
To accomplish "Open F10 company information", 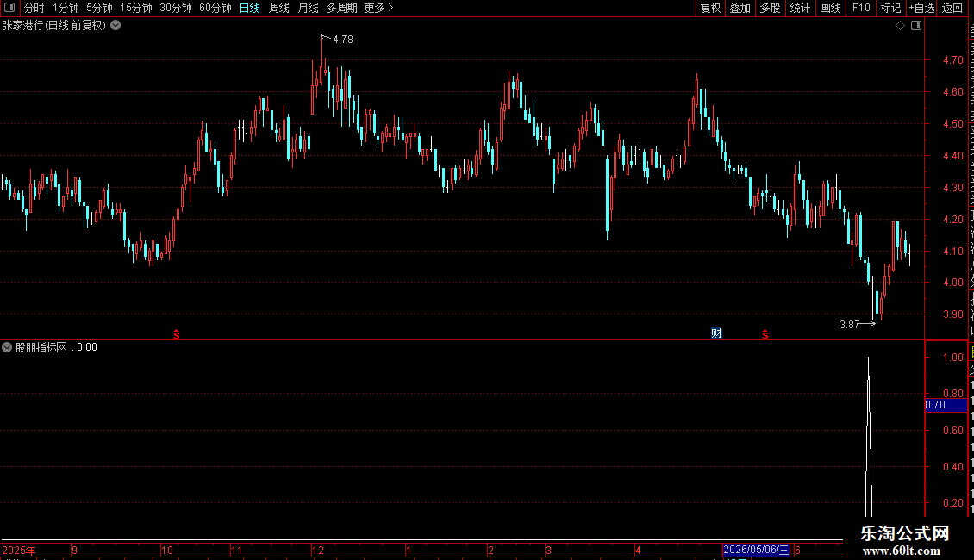I will tap(861, 8).
